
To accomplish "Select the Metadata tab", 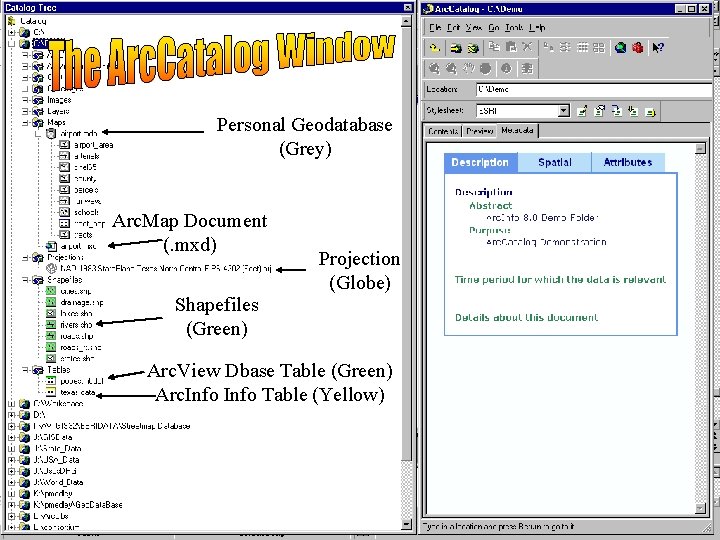I will (x=518, y=130).
